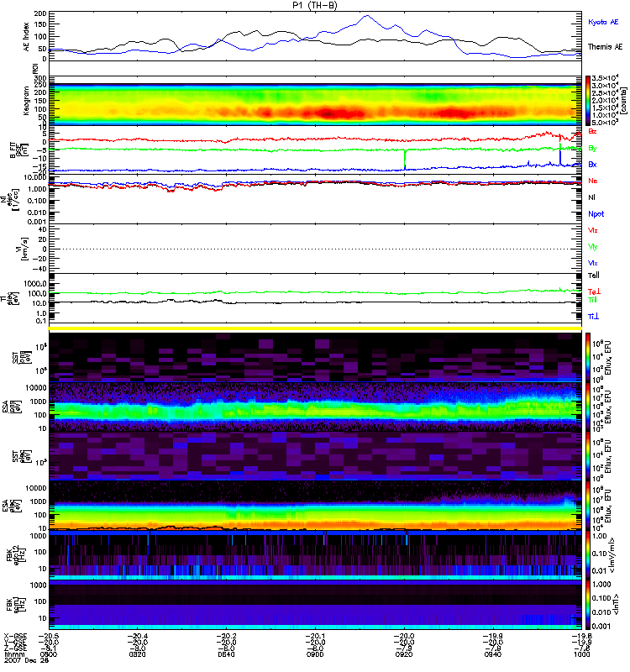Select the red "Bz" legend label
The height and width of the screenshot is (672, 630).
(592, 131)
